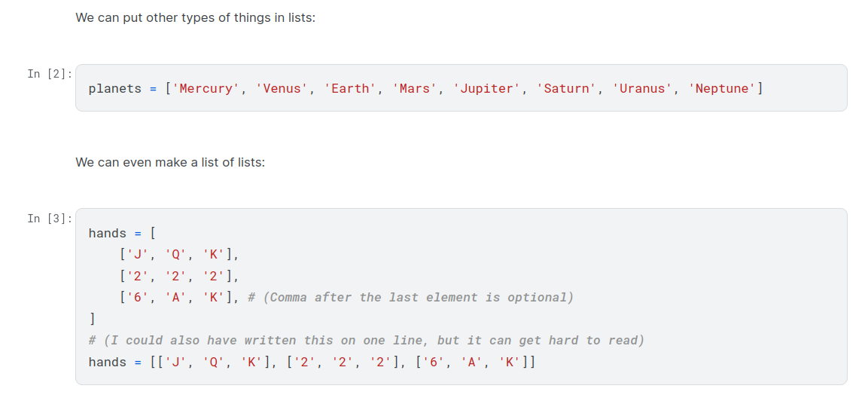Viewport: 868px width, 407px height.
Task: Click the In [2] cell prompt label
Action: (50, 74)
